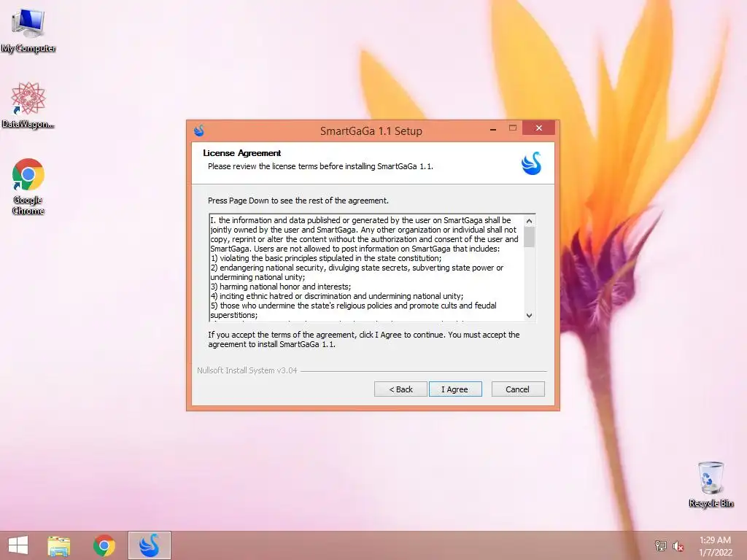The width and height of the screenshot is (747, 560).
Task: Click 'Please review the license terms' subtitle text
Action: tap(320, 166)
